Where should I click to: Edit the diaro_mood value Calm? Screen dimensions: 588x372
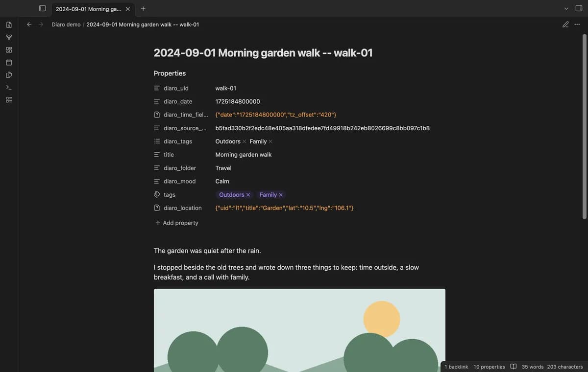(222, 181)
